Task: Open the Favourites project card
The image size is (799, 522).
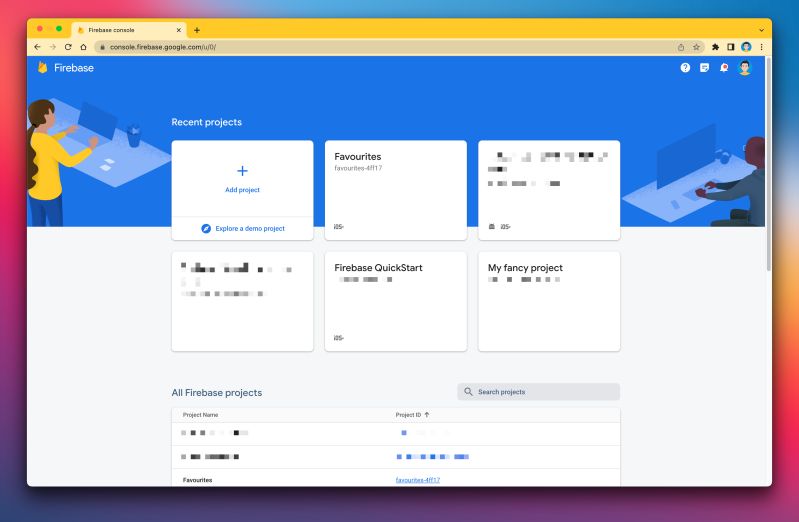Action: tap(395, 190)
